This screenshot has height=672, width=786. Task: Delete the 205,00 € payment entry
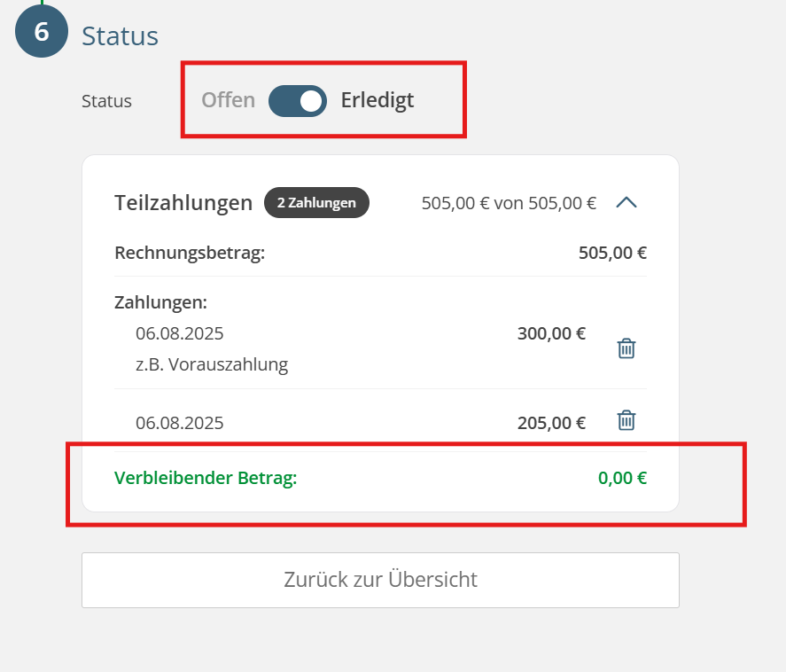pyautogui.click(x=626, y=420)
